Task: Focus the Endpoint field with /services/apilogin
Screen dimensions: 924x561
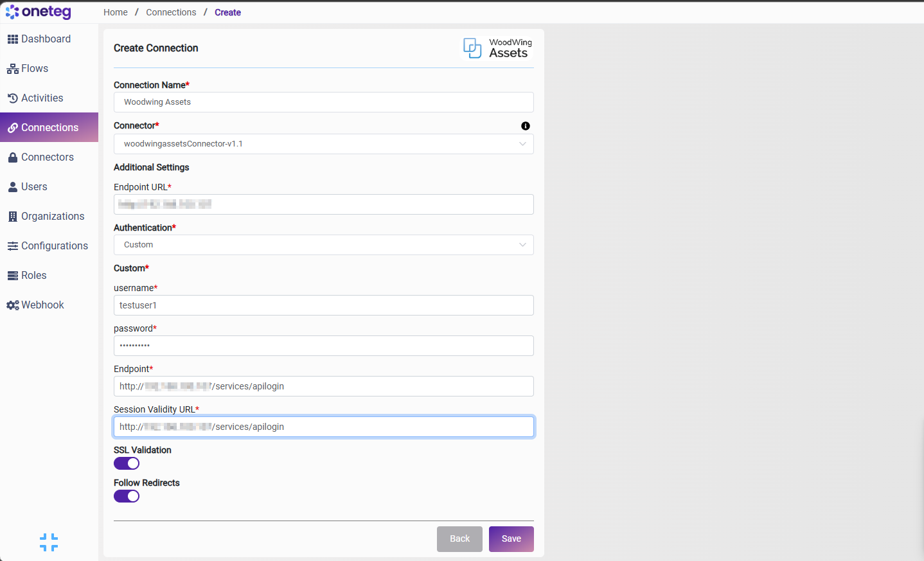Action: pos(324,386)
